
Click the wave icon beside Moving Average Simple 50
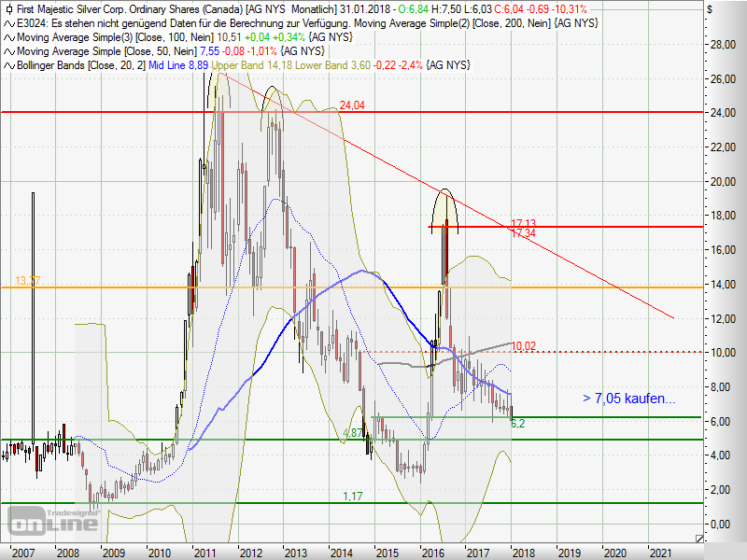pyautogui.click(x=9, y=51)
